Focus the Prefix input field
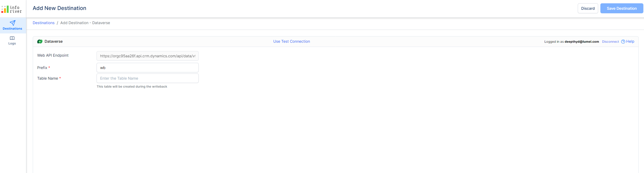The image size is (644, 173). pos(148,68)
